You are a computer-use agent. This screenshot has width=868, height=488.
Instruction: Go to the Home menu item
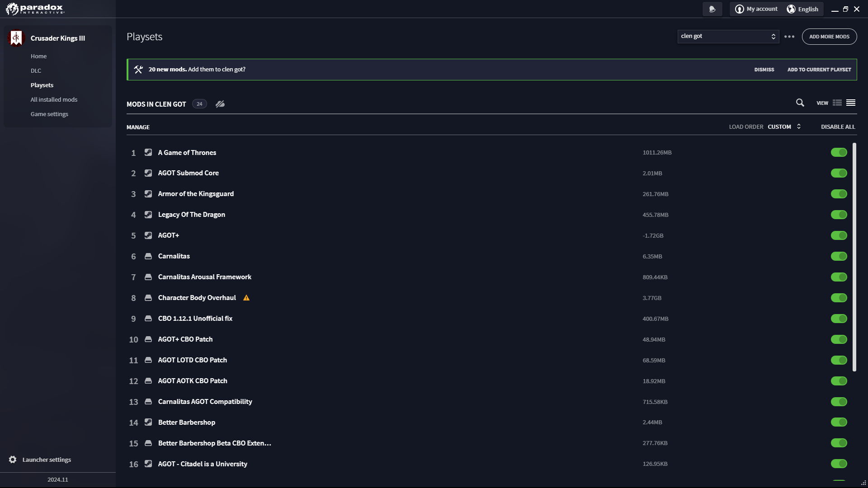[39, 56]
